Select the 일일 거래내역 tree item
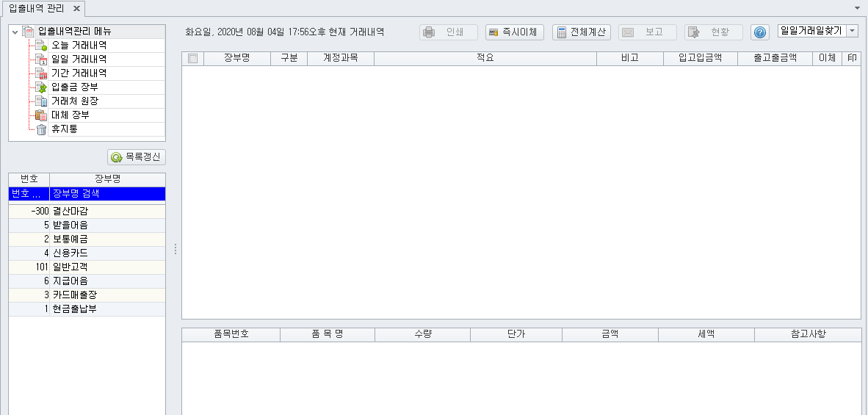 [79, 59]
